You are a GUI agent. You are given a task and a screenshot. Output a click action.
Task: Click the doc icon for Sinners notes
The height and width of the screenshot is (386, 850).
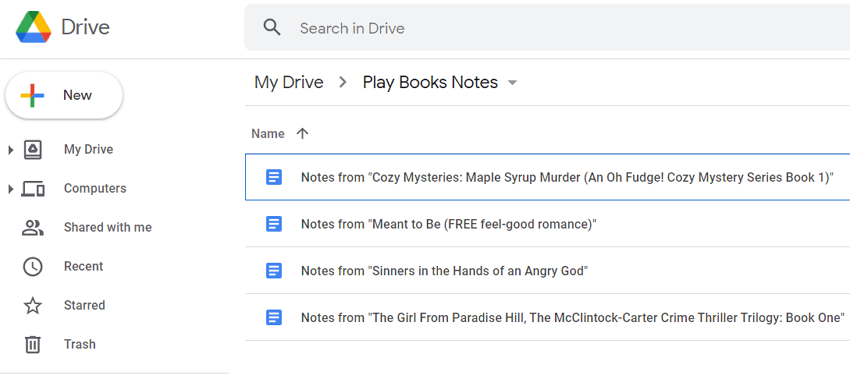(x=274, y=271)
